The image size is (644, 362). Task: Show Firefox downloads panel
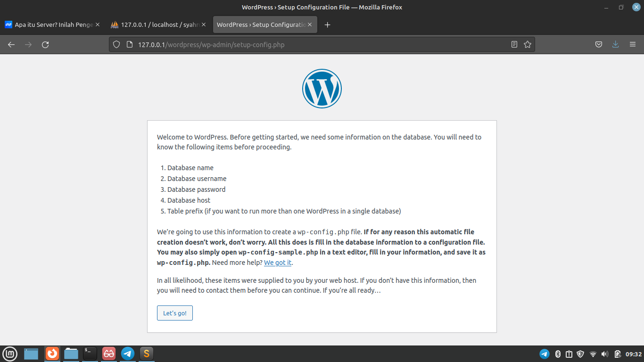(615, 45)
